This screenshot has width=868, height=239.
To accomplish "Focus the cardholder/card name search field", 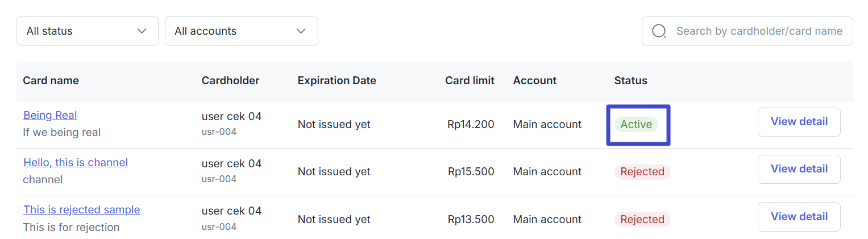I will pyautogui.click(x=747, y=31).
